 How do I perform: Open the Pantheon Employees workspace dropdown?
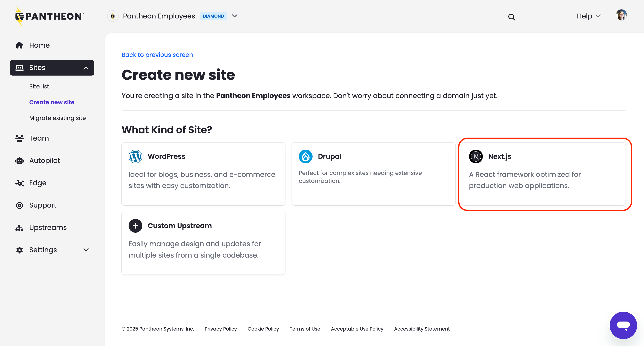click(234, 16)
